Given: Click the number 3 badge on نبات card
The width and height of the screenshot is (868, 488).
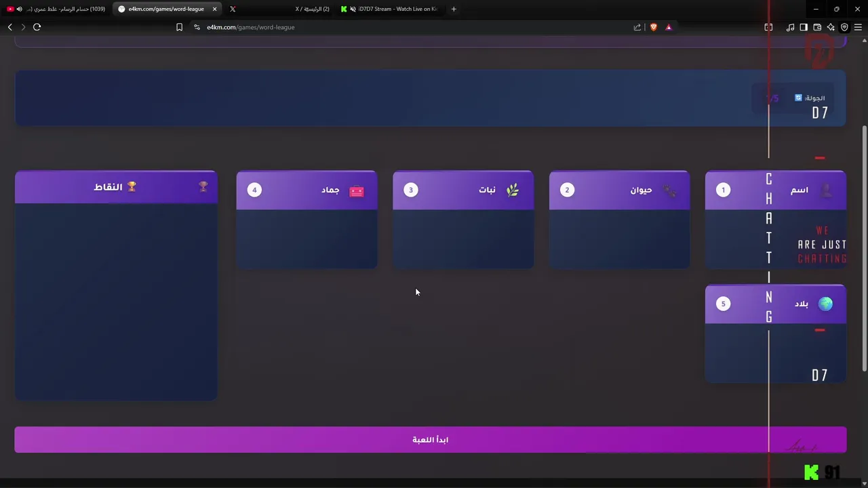Looking at the screenshot, I should click(x=410, y=190).
